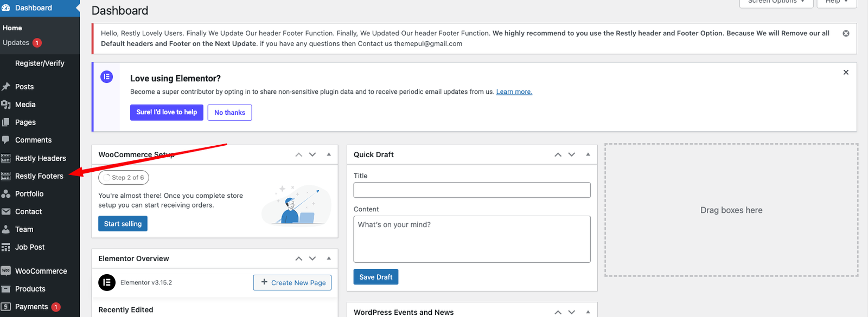Click the Start selling button
The width and height of the screenshot is (868, 317).
coord(123,224)
